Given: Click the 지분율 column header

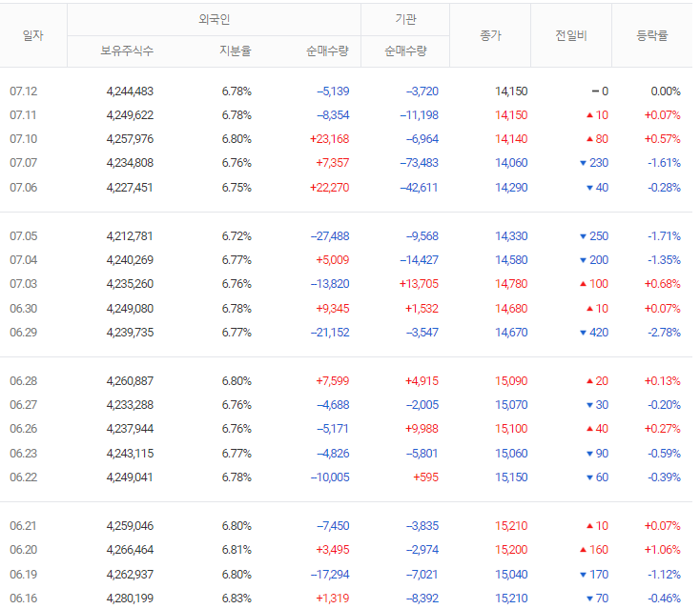Looking at the screenshot, I should click(236, 51).
